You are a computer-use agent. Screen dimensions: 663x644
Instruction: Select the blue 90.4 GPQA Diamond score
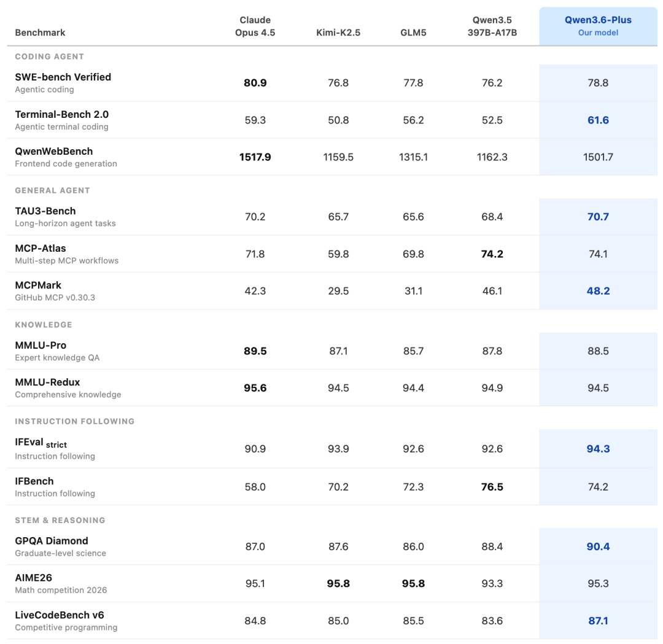pyautogui.click(x=598, y=546)
